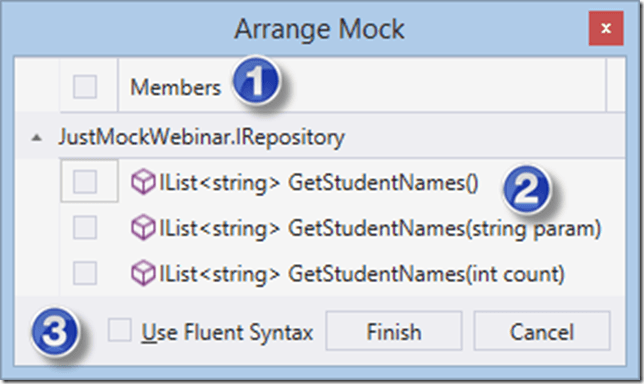Image resolution: width=644 pixels, height=384 pixels.
Task: Enable the Use Fluent Syntax checkbox
Action: 120,330
